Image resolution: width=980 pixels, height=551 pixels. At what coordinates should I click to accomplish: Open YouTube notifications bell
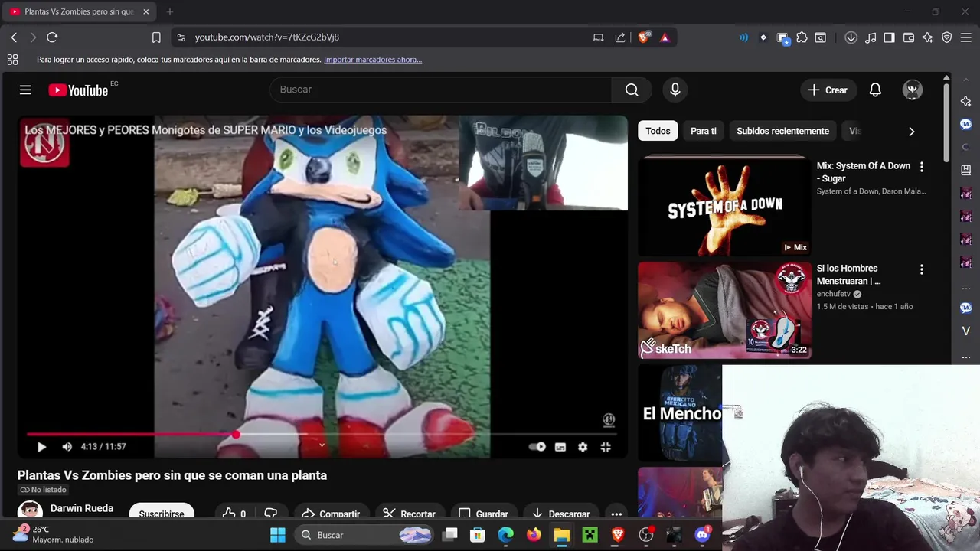875,90
